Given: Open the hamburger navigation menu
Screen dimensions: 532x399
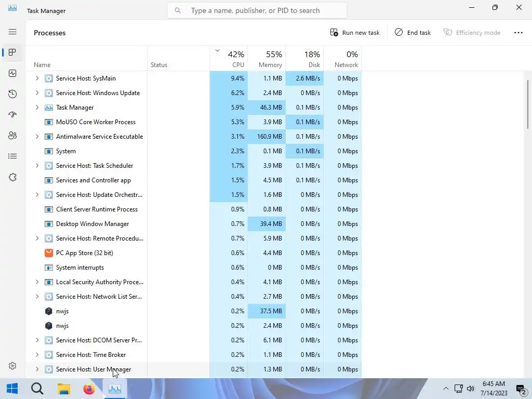Looking at the screenshot, I should (x=12, y=32).
